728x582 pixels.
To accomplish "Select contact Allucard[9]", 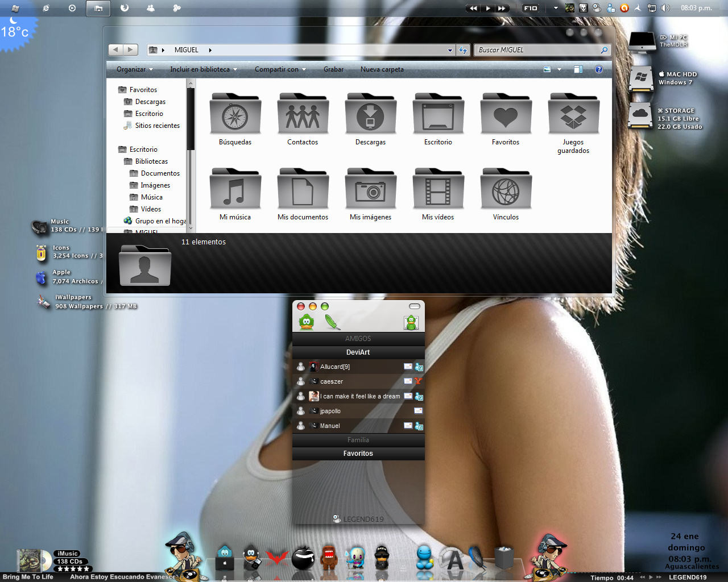I will point(358,367).
